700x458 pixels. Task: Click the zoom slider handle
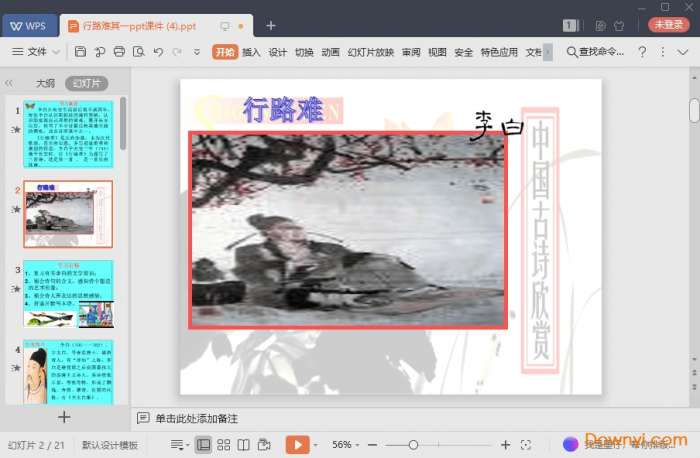(x=413, y=444)
